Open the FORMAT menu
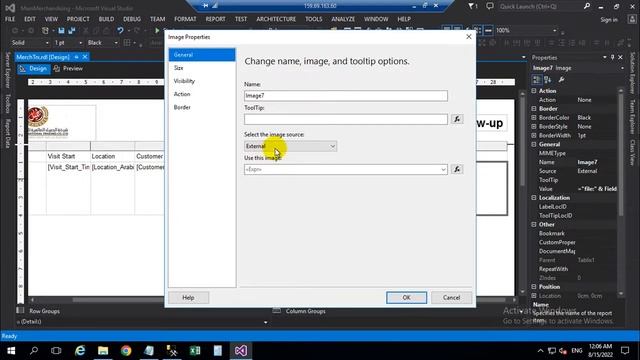 click(185, 19)
